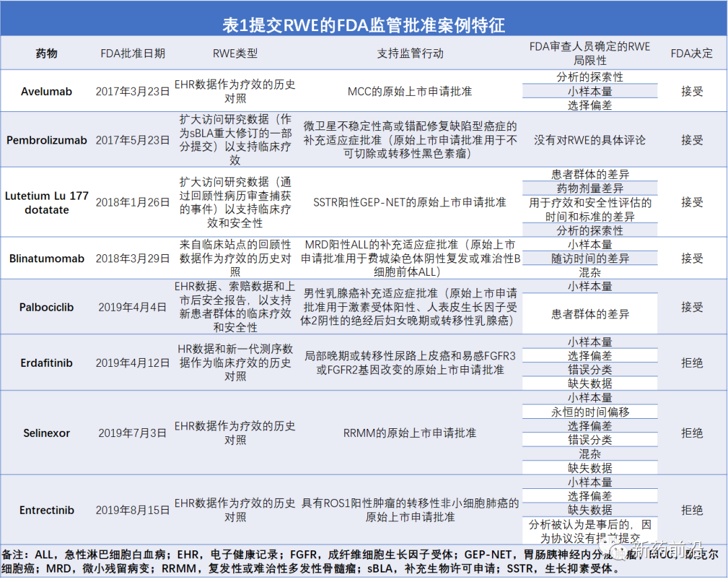Click "SSTR阳性GEP-NET的原始上市申请批准"
This screenshot has width=728, height=582.
tap(410, 202)
